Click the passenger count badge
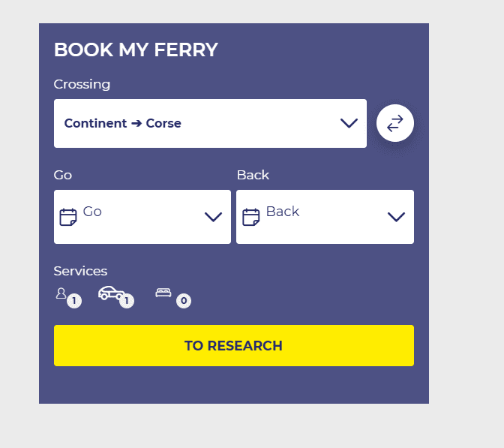 point(74,301)
